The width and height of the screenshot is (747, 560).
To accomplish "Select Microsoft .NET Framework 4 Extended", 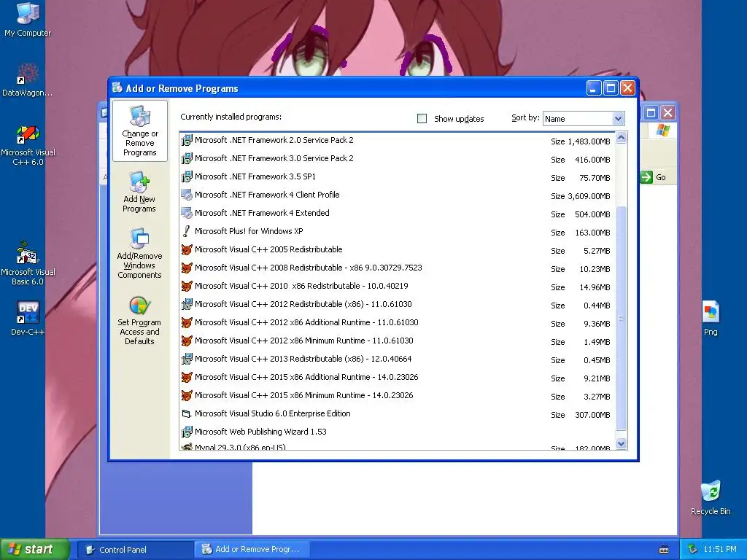I will tap(398, 214).
